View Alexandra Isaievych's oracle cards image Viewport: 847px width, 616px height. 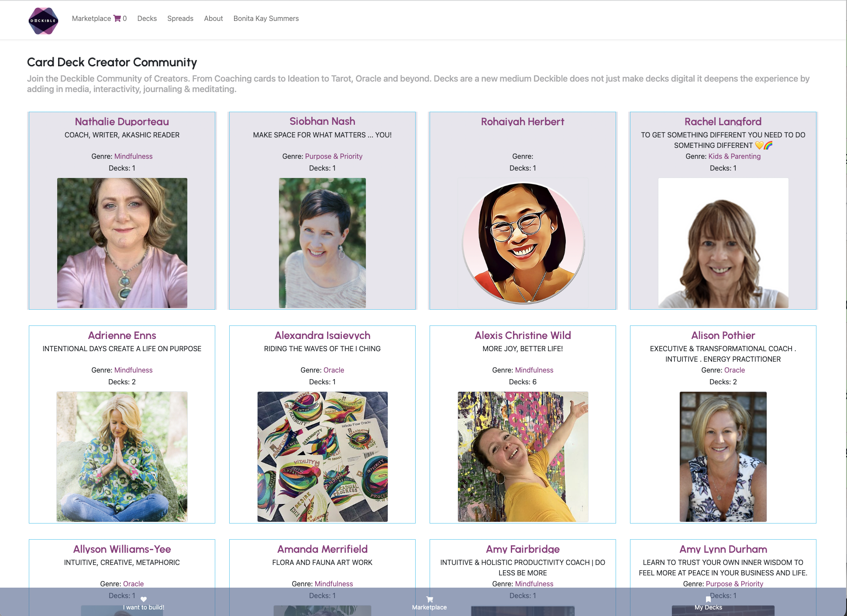click(x=322, y=456)
